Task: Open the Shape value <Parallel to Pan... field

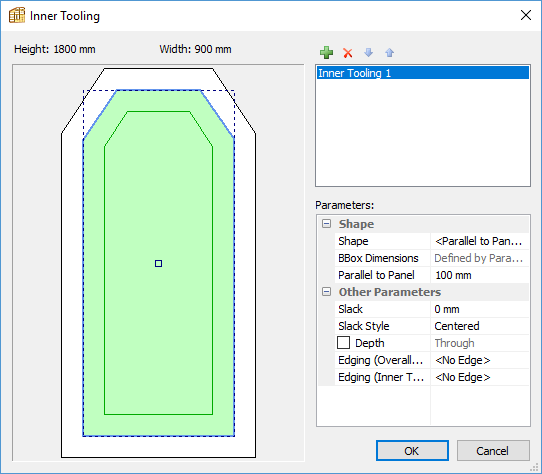Action: [480, 241]
